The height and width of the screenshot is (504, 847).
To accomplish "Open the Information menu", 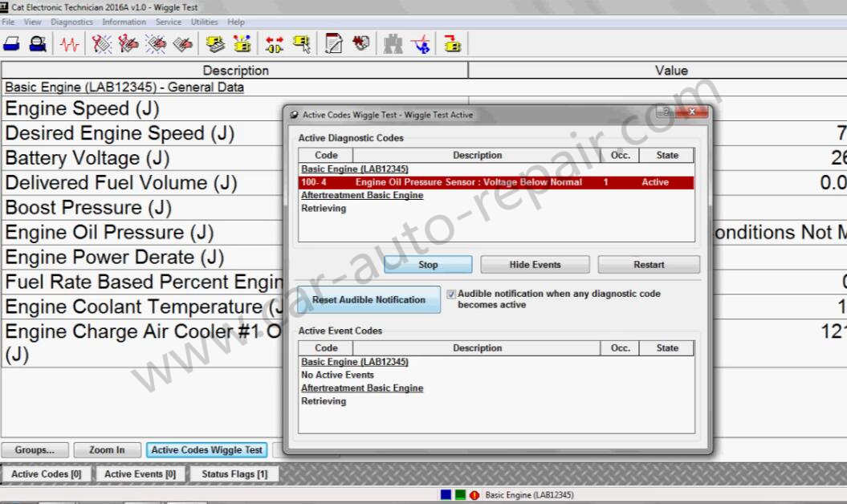I will pos(124,22).
